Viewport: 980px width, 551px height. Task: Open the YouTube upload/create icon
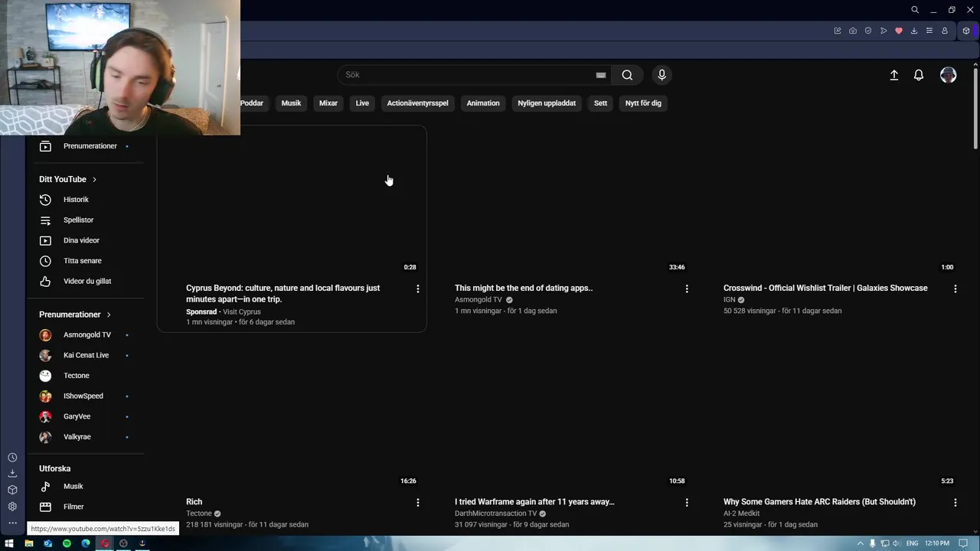click(x=893, y=75)
